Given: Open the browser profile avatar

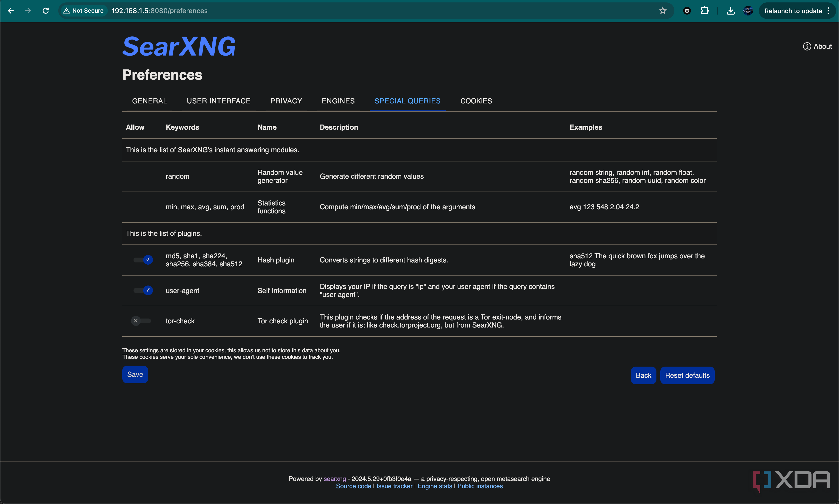Looking at the screenshot, I should tap(748, 11).
